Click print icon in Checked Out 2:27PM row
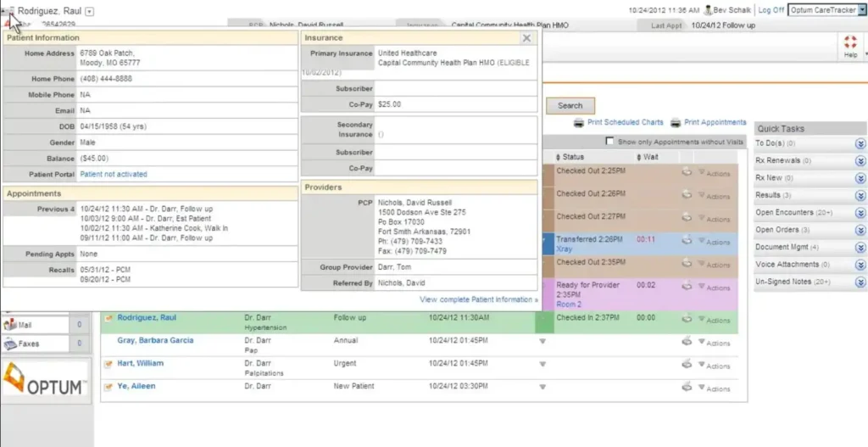 [x=687, y=218]
